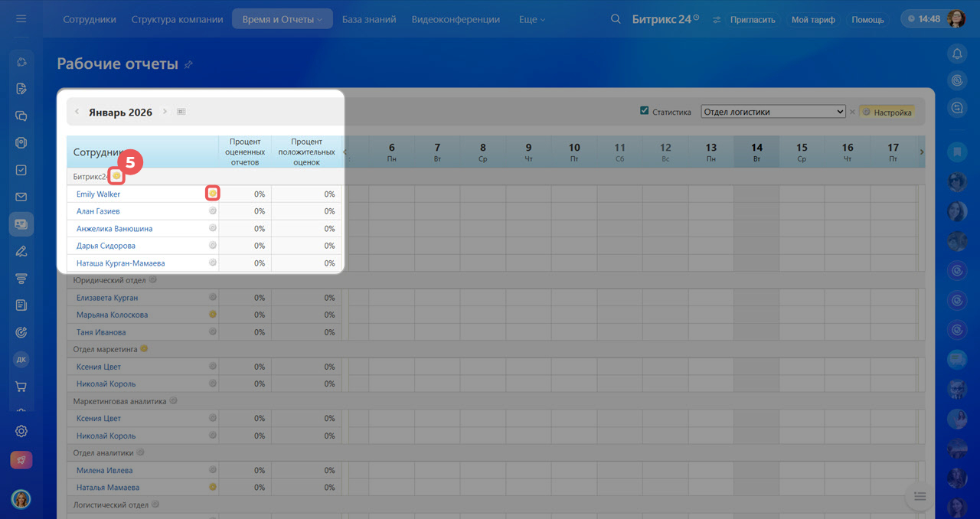Open the mail envelope icon in sidebar
Viewport: 980px width, 519px height.
click(21, 197)
